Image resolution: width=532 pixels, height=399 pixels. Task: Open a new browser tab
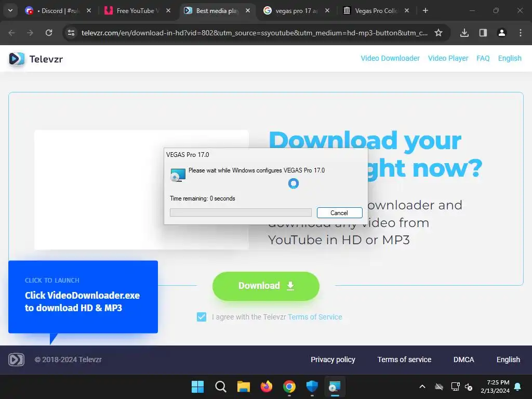pos(425,10)
